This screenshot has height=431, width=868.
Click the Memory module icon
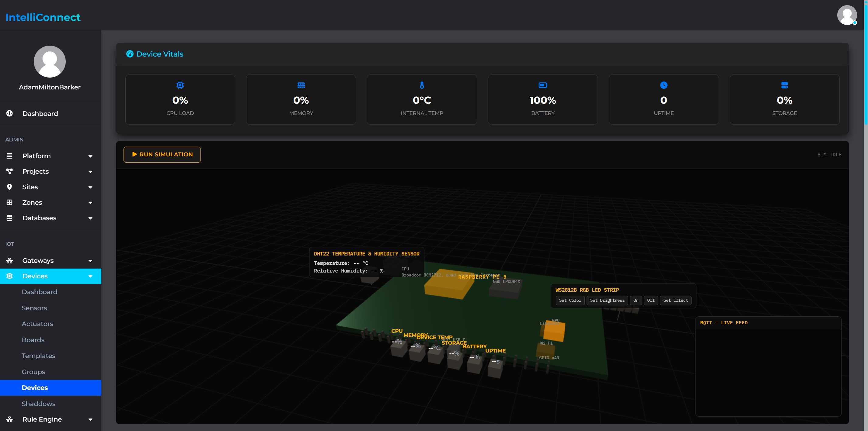point(301,85)
